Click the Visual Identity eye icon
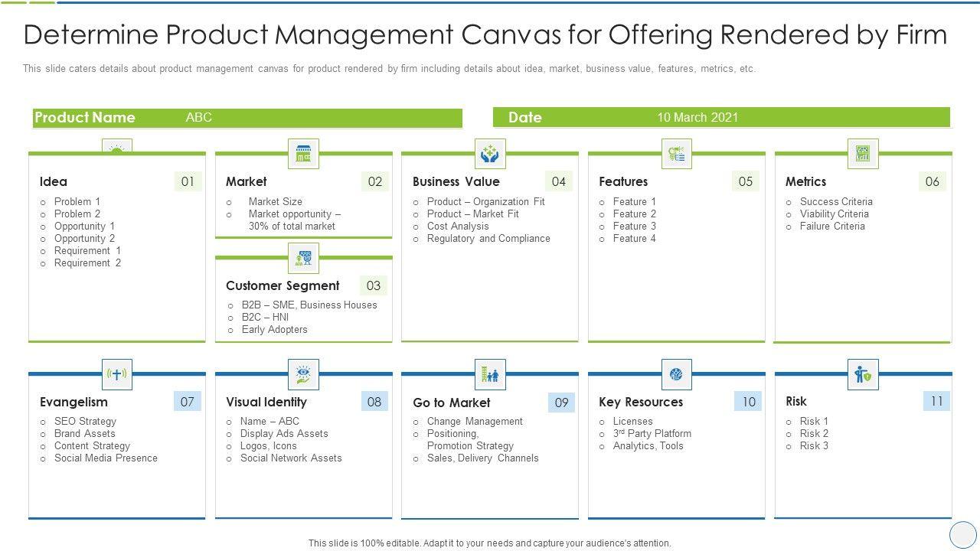This screenshot has width=980, height=551. [303, 374]
